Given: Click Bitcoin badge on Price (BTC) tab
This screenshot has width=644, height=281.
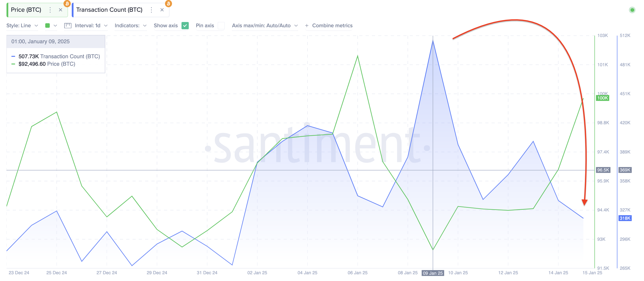Looking at the screenshot, I should click(x=67, y=4).
